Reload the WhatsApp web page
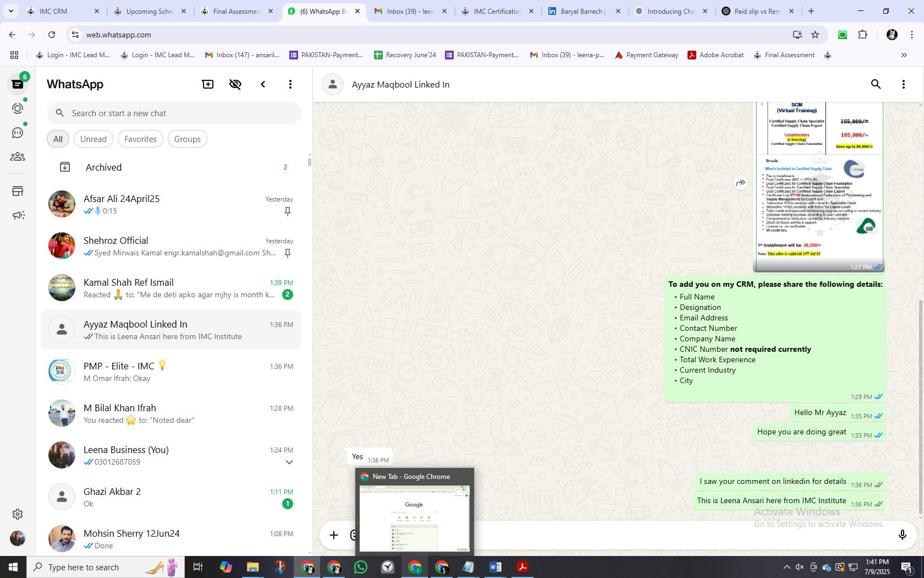The height and width of the screenshot is (578, 924). [x=52, y=35]
